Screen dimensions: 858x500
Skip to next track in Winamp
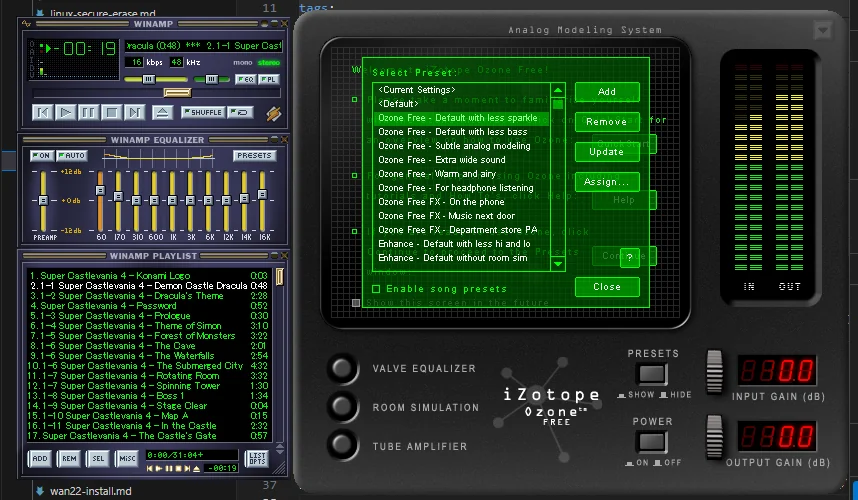pyautogui.click(x=134, y=112)
